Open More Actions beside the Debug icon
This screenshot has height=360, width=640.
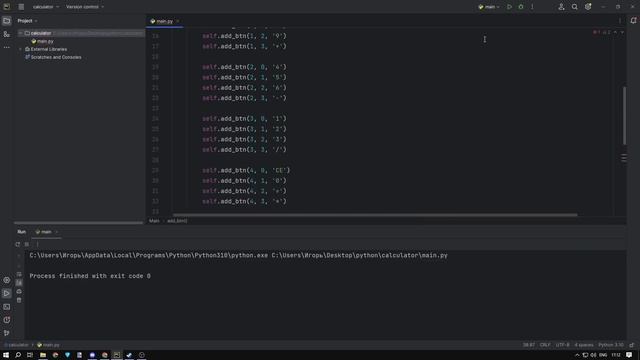pyautogui.click(x=532, y=7)
